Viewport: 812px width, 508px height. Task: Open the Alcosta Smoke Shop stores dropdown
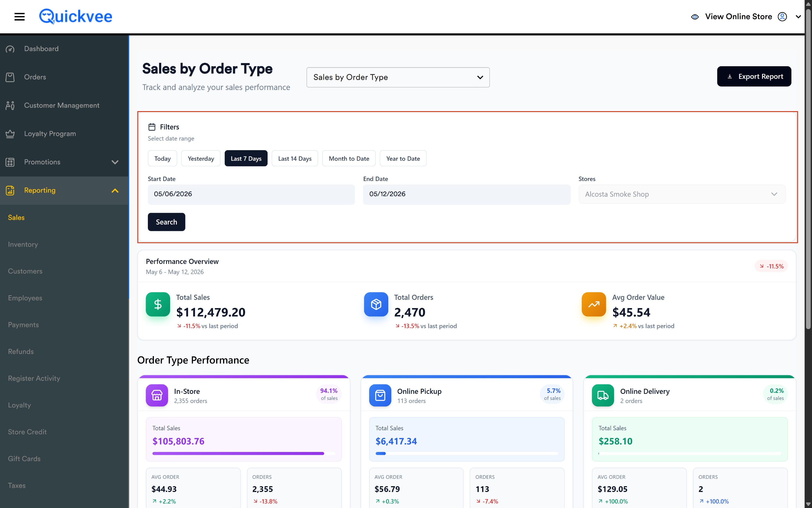click(681, 194)
